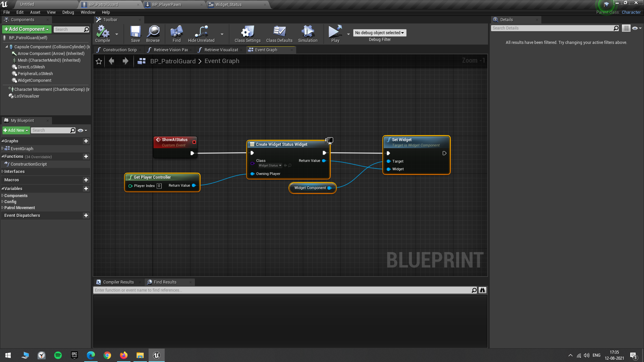
Task: Navigate back in graph history
Action: point(112,61)
